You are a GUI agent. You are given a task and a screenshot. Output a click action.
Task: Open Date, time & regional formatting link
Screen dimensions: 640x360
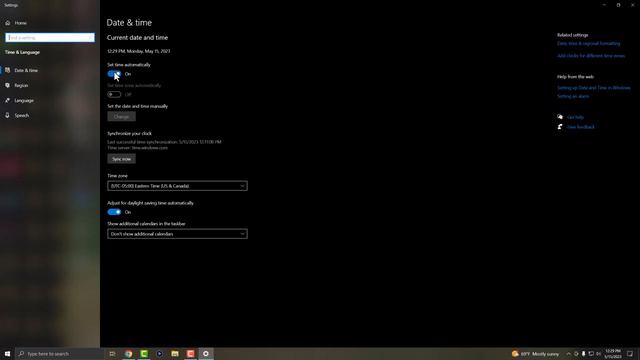(x=589, y=44)
